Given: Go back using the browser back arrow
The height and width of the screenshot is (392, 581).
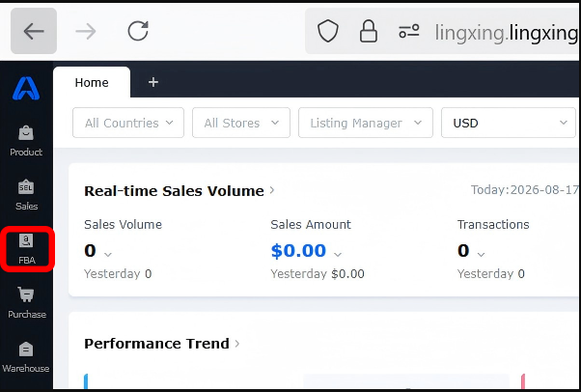Looking at the screenshot, I should 34,31.
